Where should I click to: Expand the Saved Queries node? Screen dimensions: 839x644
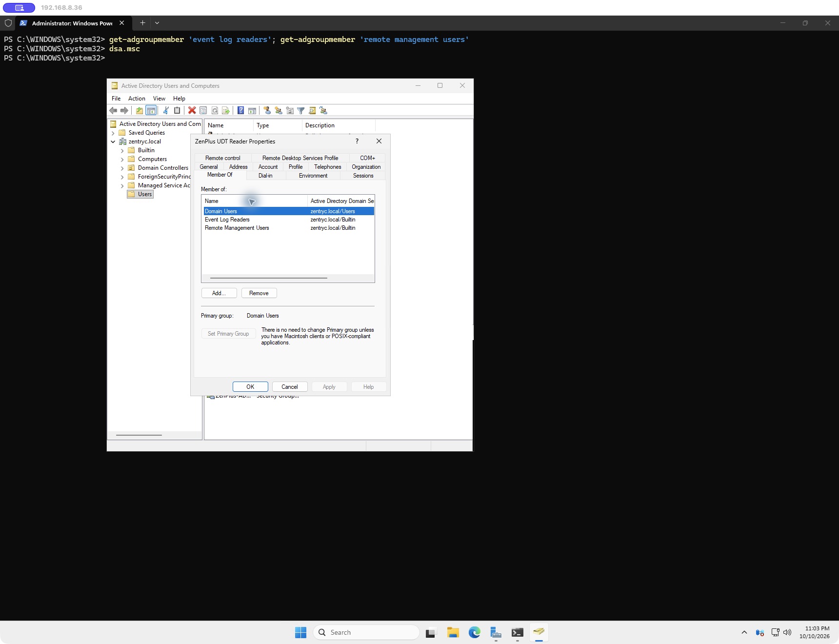pyautogui.click(x=113, y=133)
